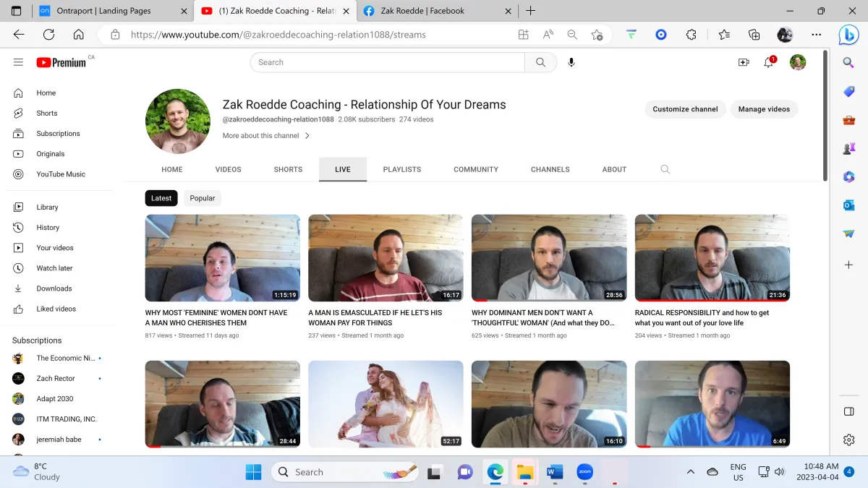Toggle the Edge sidebar visibility button
Screen dimensions: 868x488
pos(849,411)
